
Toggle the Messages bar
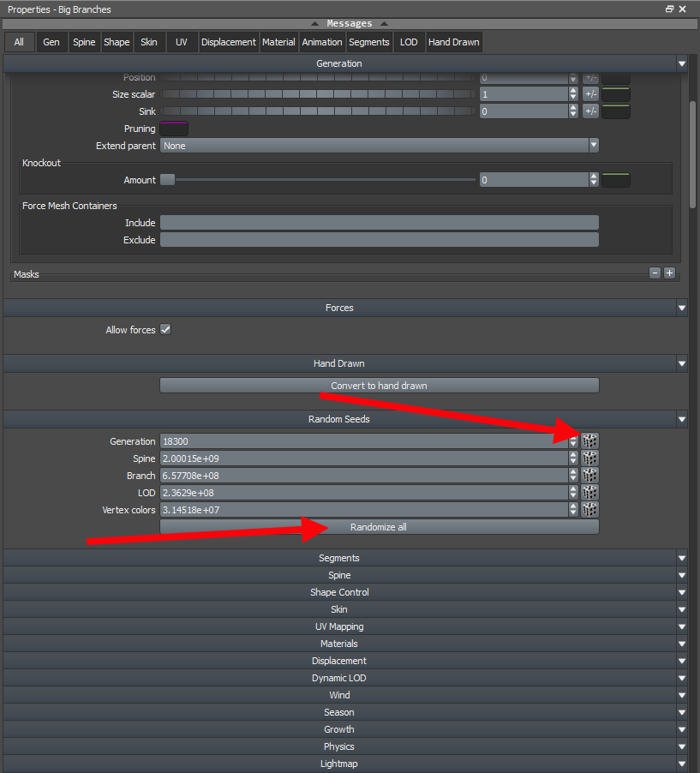[x=350, y=24]
